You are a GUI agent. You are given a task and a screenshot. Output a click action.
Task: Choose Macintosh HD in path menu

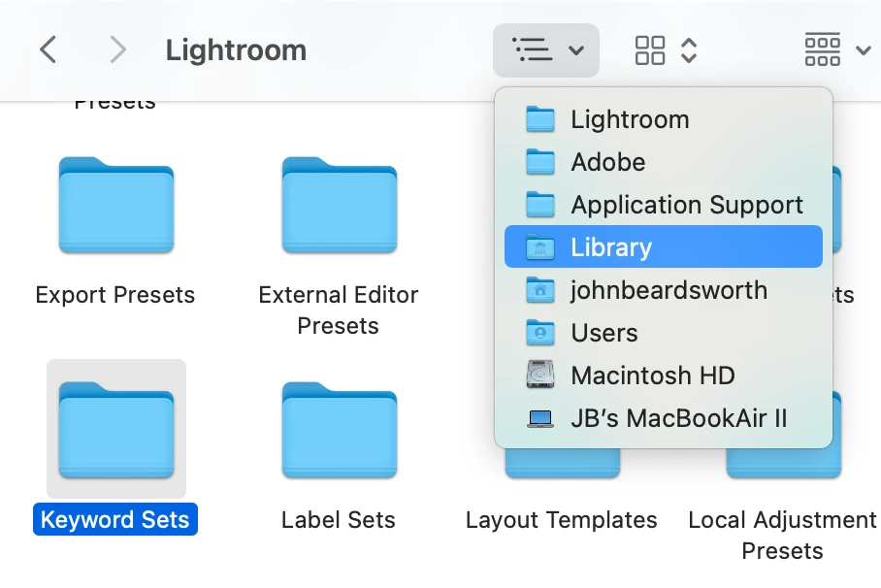[663, 375]
